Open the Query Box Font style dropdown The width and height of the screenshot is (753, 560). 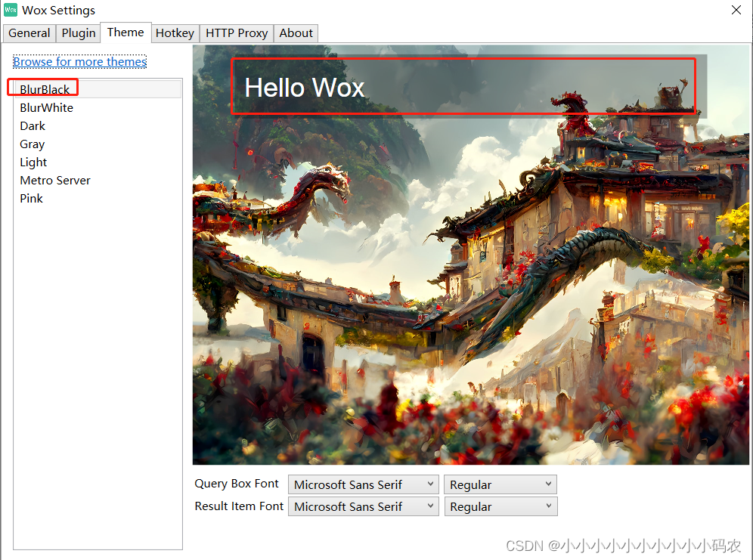pyautogui.click(x=500, y=484)
